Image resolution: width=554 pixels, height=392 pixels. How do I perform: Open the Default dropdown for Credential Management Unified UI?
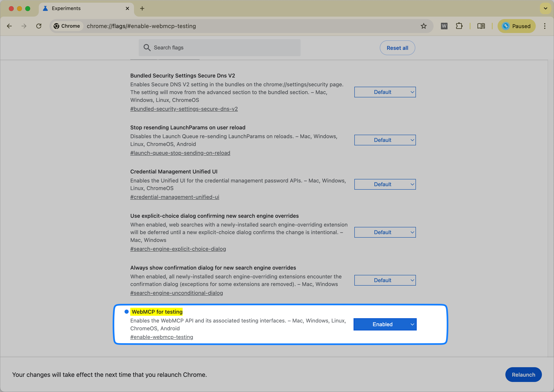coord(385,184)
